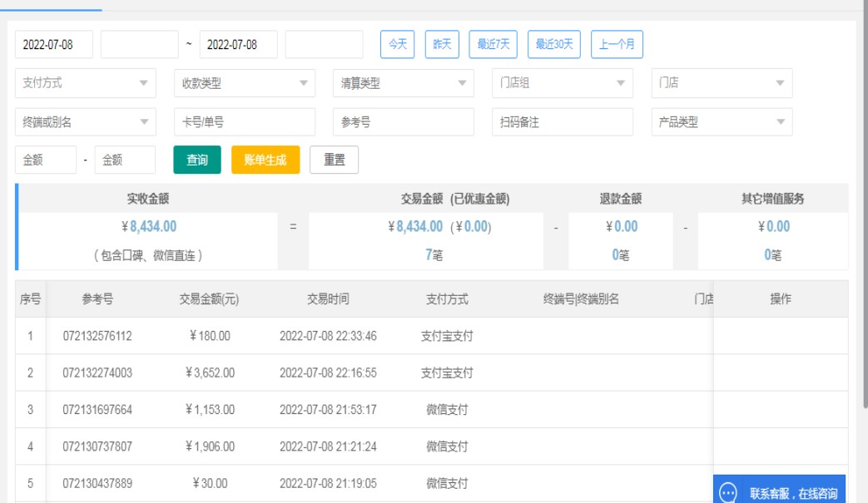Expand the 收款类型 dropdown
Image resolution: width=868 pixels, height=503 pixels.
(245, 83)
